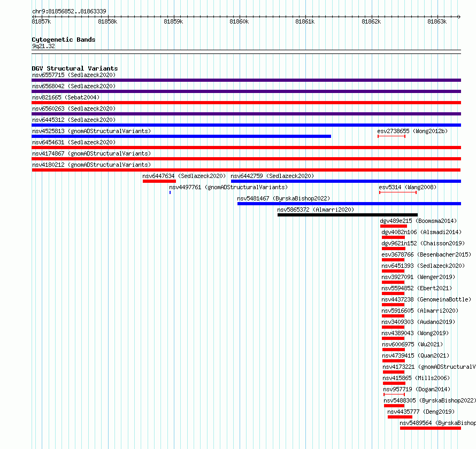This screenshot has width=476, height=449.
Task: Click nsv4174867 (gnomADStructuralVariants) label
Action: tap(91, 153)
